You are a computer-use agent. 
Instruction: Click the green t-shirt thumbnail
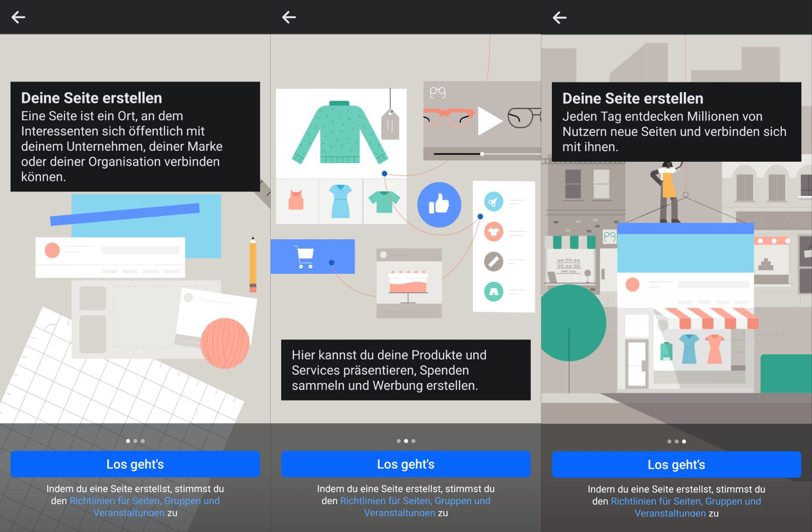[x=384, y=201]
